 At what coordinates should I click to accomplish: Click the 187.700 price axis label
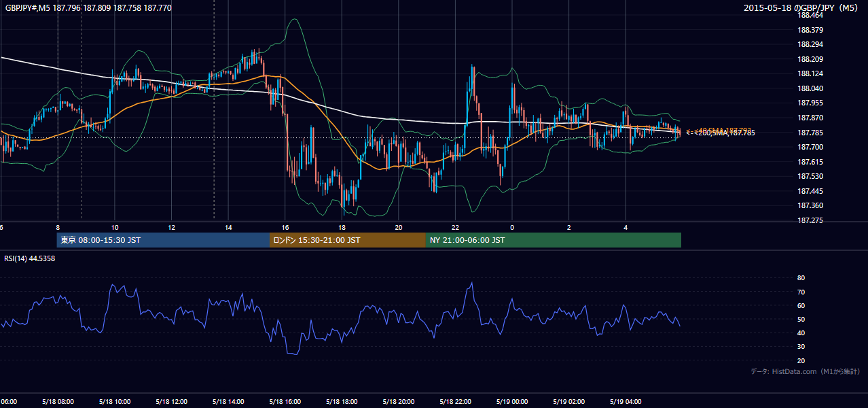[811, 147]
